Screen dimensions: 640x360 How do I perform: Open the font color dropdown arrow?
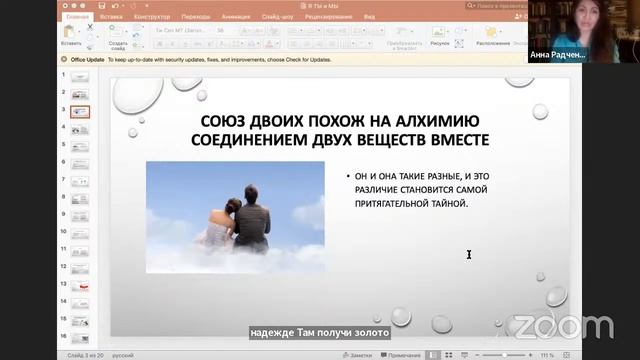[278, 44]
